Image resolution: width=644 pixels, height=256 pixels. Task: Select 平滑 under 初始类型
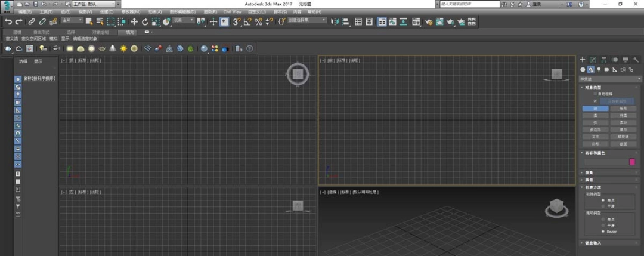pos(603,206)
